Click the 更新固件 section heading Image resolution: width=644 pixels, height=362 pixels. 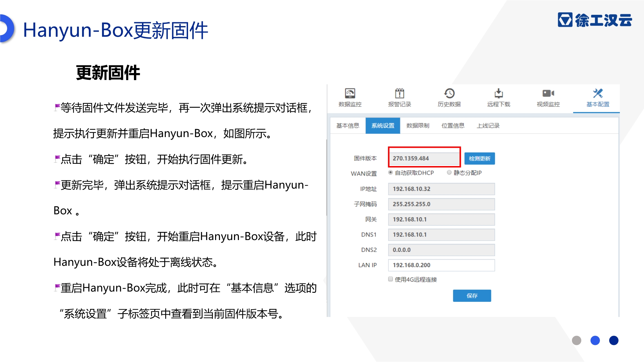108,73
